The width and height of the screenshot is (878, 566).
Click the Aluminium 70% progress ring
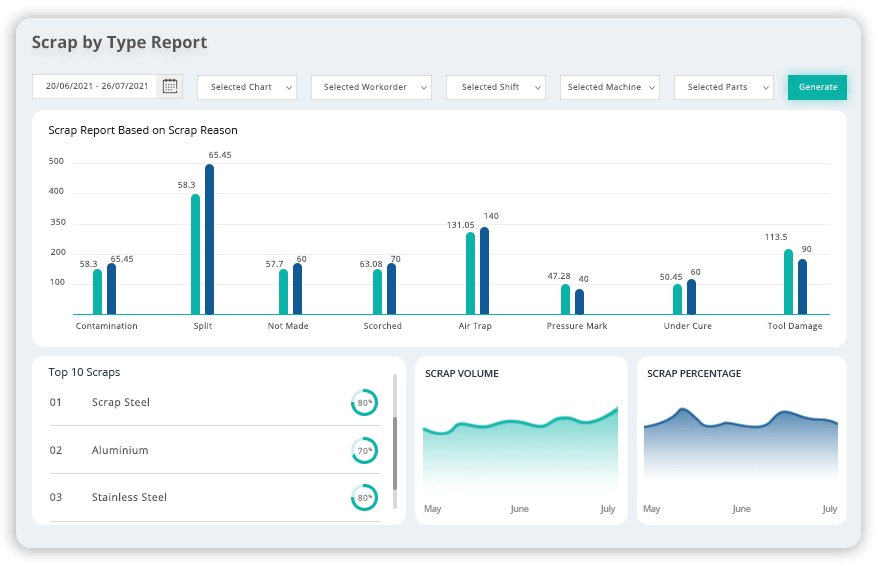(x=364, y=450)
